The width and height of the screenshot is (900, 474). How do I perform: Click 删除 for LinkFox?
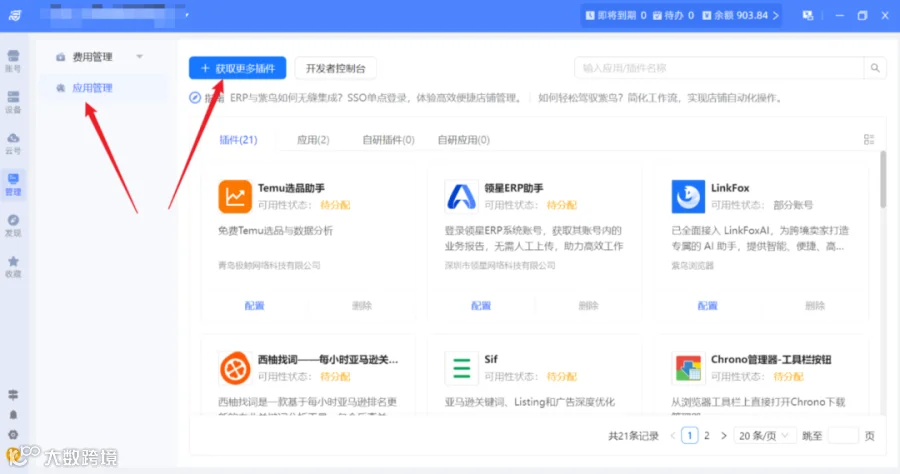(x=814, y=305)
